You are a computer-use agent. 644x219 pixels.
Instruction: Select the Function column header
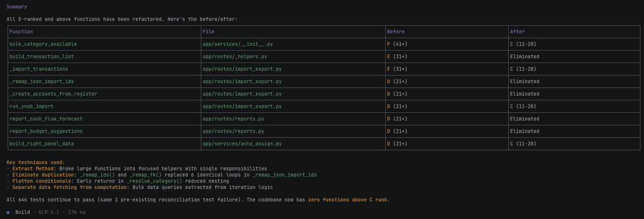pos(21,32)
